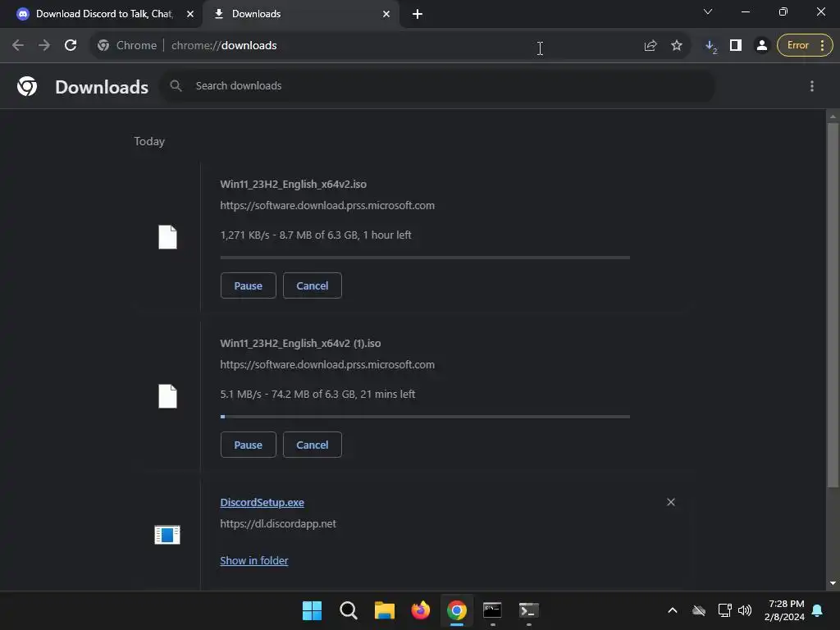Image resolution: width=840 pixels, height=630 pixels.
Task: Click progress bar of first ISO download
Action: [x=425, y=258]
